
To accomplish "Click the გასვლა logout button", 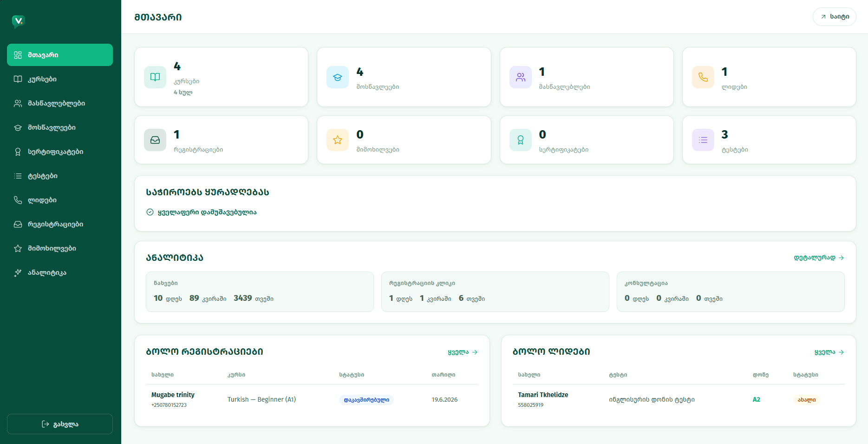I will click(x=60, y=424).
